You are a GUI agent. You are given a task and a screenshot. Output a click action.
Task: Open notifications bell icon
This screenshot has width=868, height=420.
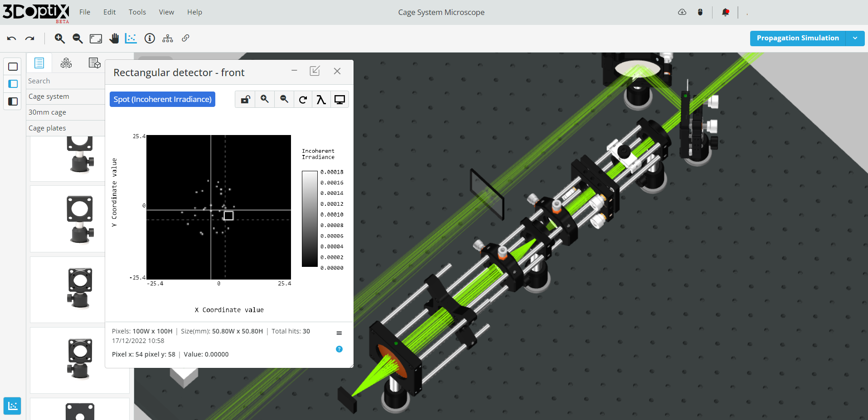point(725,12)
